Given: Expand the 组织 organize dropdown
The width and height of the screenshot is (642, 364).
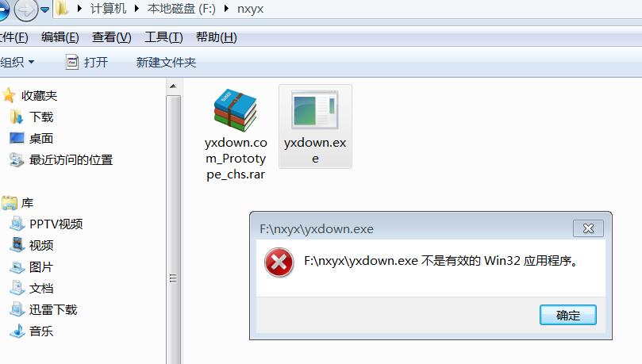Looking at the screenshot, I should click(x=17, y=62).
